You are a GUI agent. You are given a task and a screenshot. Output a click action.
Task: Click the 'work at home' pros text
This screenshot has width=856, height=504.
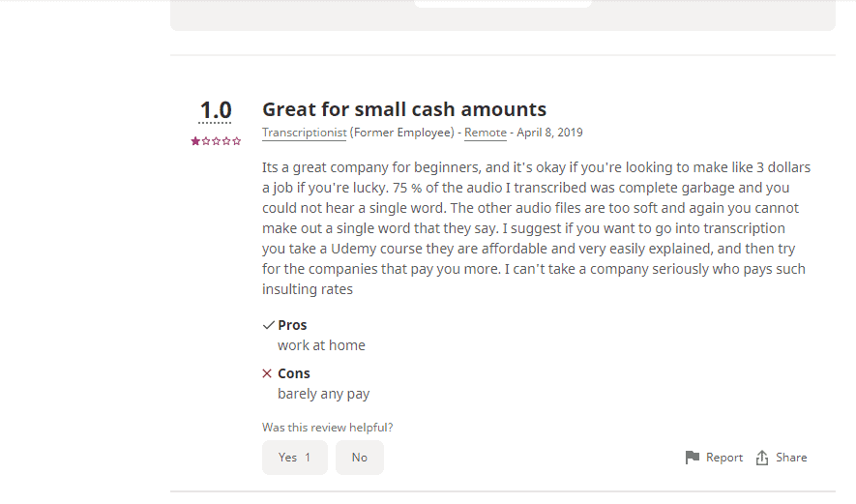tap(321, 345)
